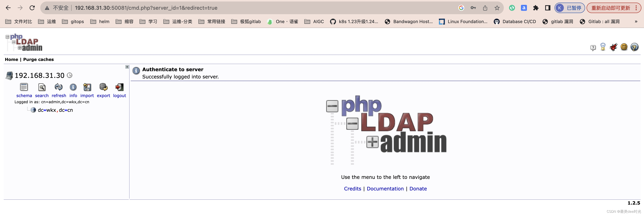Screen dimensions: 644x215
Task: Open the One · 语雀 bookmark
Action: coord(282,21)
